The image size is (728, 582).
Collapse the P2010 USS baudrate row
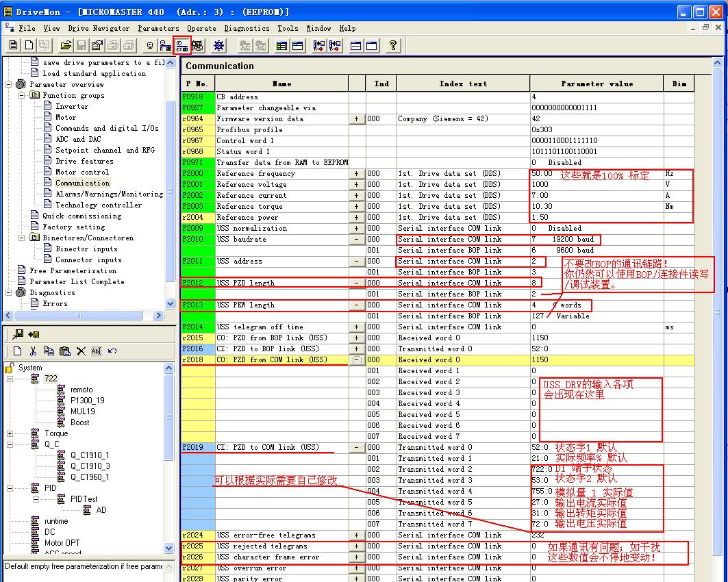click(357, 240)
